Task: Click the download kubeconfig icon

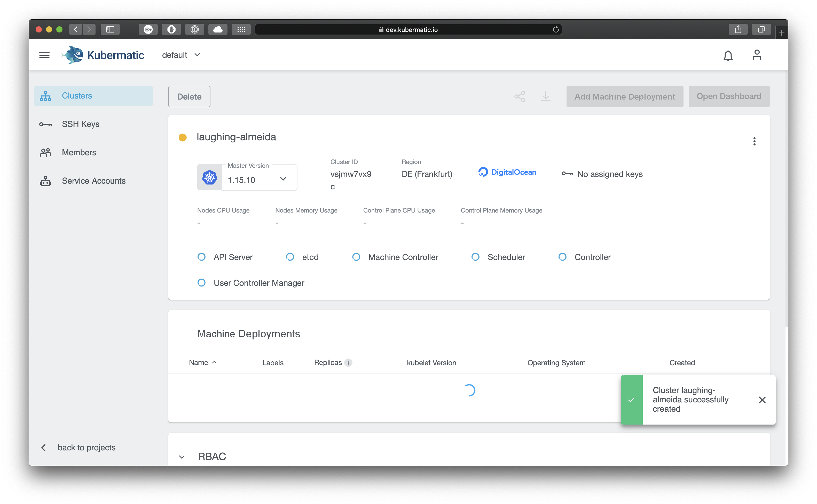Action: tap(546, 96)
